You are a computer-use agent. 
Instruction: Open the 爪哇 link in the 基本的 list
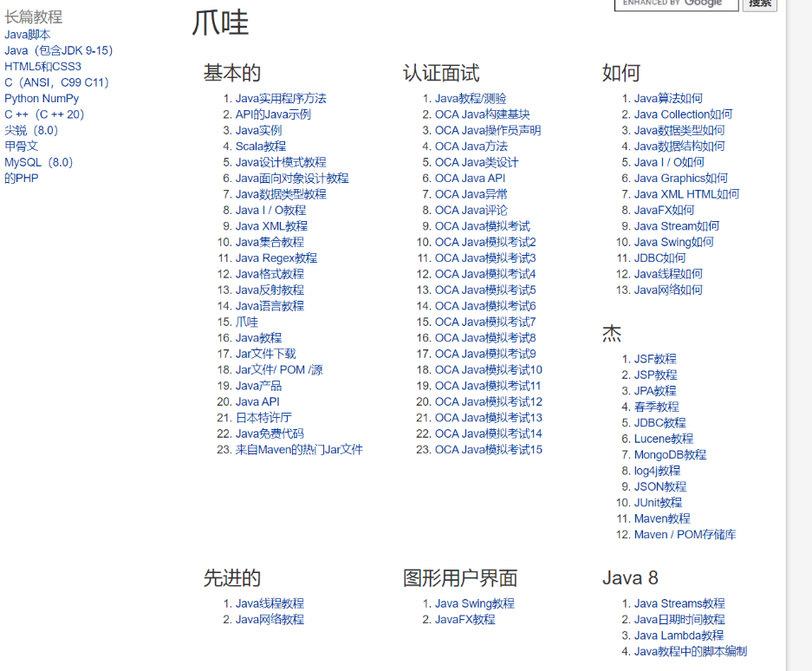(246, 322)
